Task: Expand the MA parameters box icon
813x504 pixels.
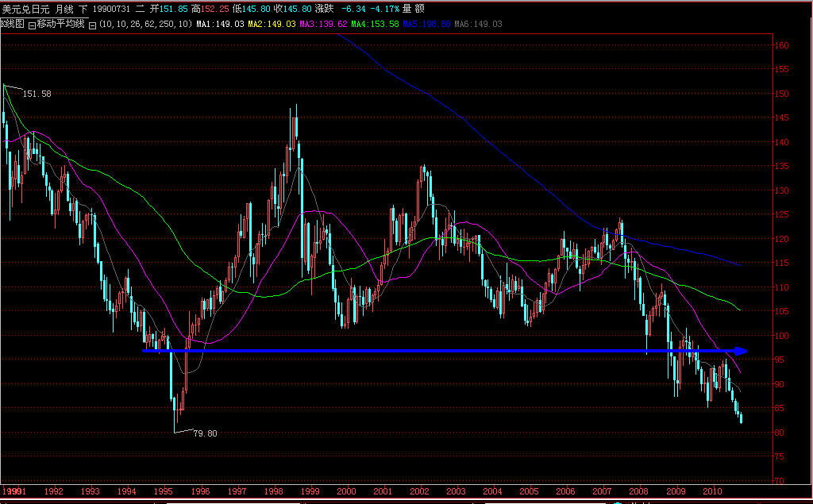Action: tap(92, 25)
